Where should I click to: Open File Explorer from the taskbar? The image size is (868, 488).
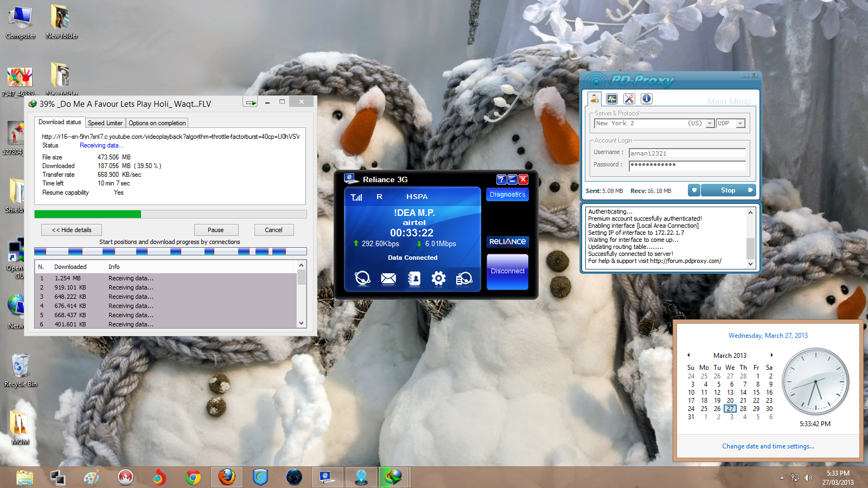tap(25, 477)
